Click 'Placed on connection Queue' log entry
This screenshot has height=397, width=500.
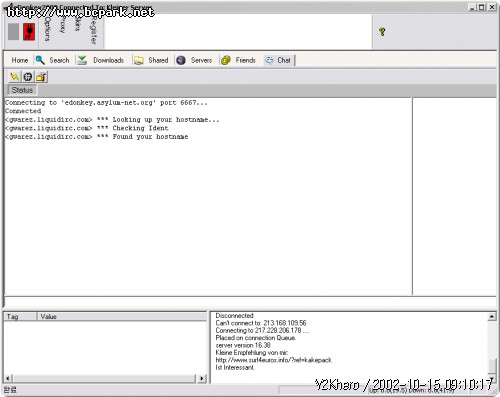(x=255, y=338)
